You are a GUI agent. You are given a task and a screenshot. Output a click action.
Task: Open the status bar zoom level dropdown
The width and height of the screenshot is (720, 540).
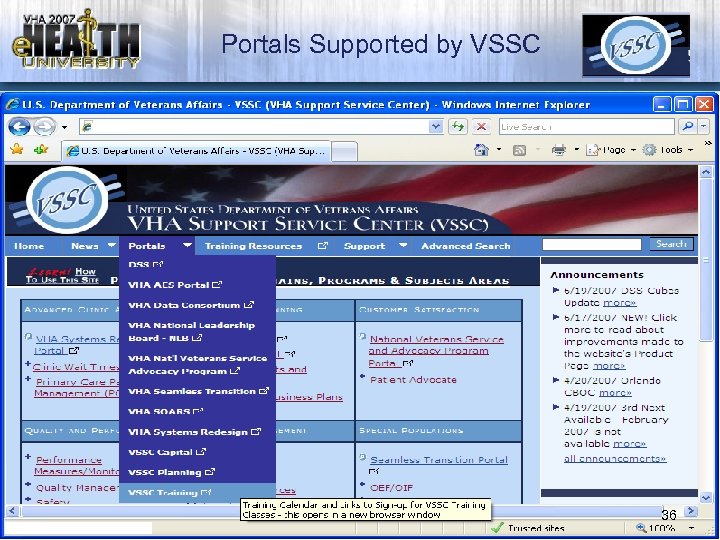[692, 529]
